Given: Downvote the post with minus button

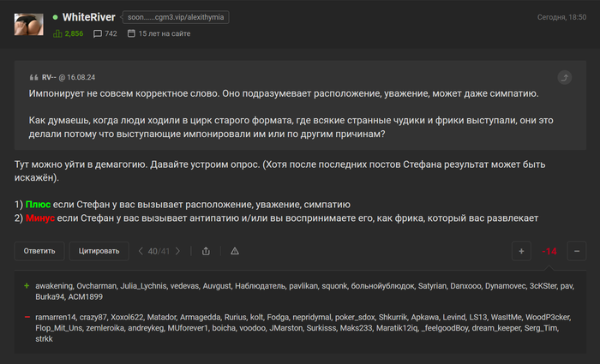Looking at the screenshot, I should 577,251.
